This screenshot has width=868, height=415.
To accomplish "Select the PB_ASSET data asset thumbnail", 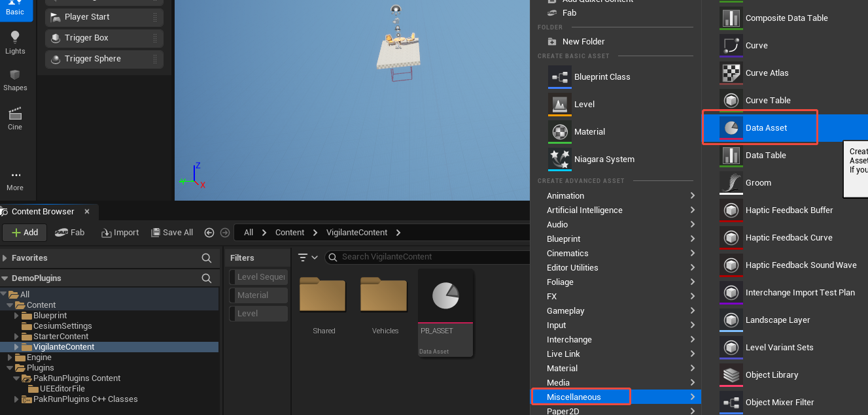I will point(445,312).
